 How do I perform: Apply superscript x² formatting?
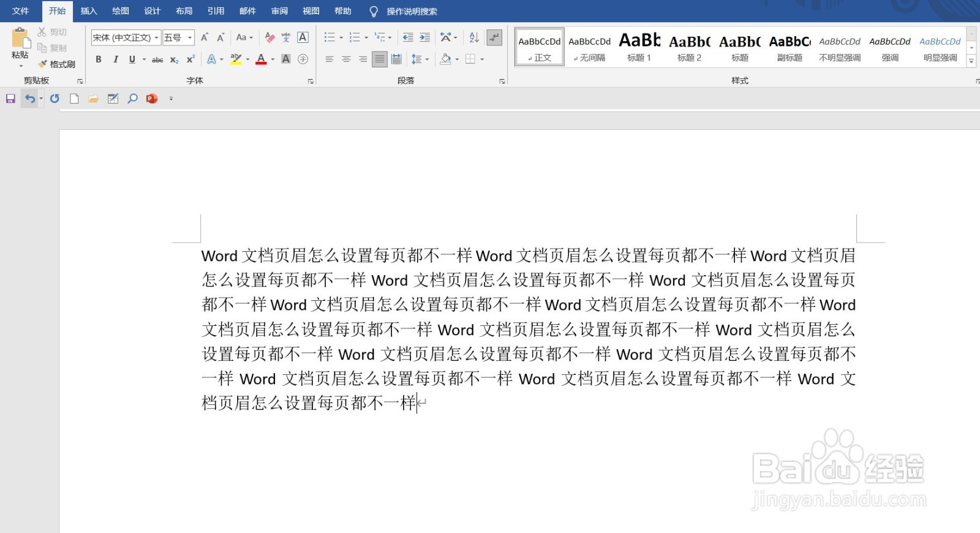pyautogui.click(x=190, y=59)
